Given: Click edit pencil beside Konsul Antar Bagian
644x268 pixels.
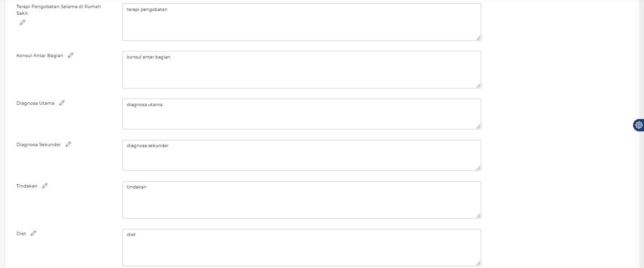Looking at the screenshot, I should coord(70,55).
